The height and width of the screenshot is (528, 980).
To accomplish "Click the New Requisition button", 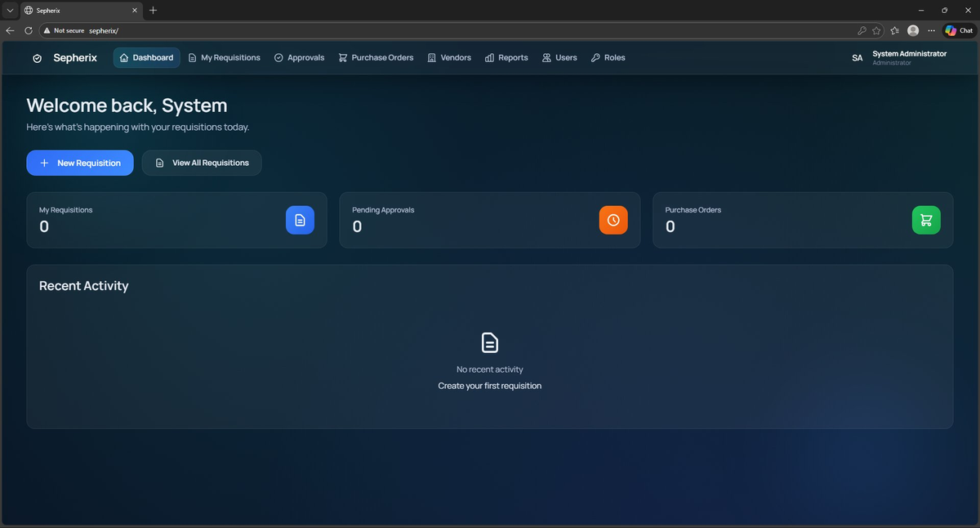I will (x=79, y=163).
